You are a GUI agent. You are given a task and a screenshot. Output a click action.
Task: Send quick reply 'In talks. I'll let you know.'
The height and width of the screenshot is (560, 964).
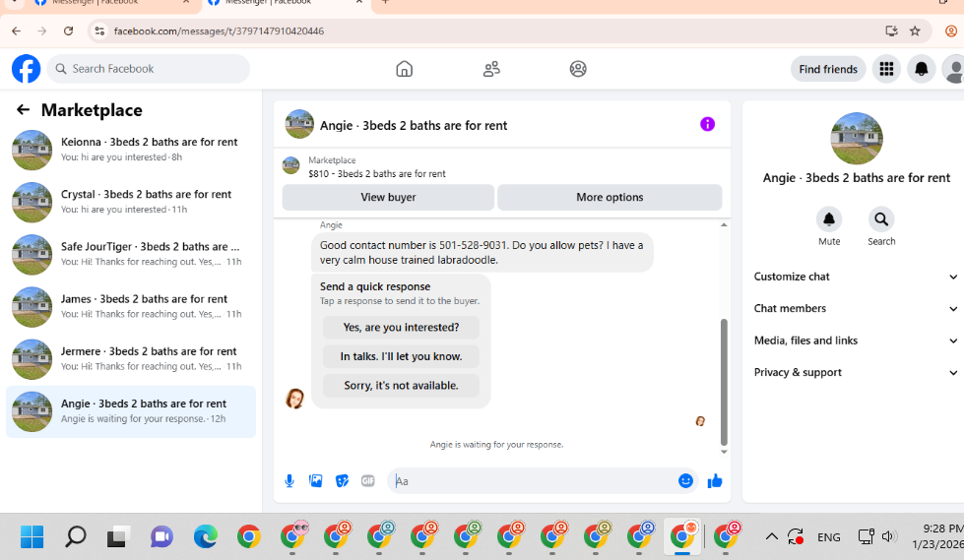coord(401,356)
